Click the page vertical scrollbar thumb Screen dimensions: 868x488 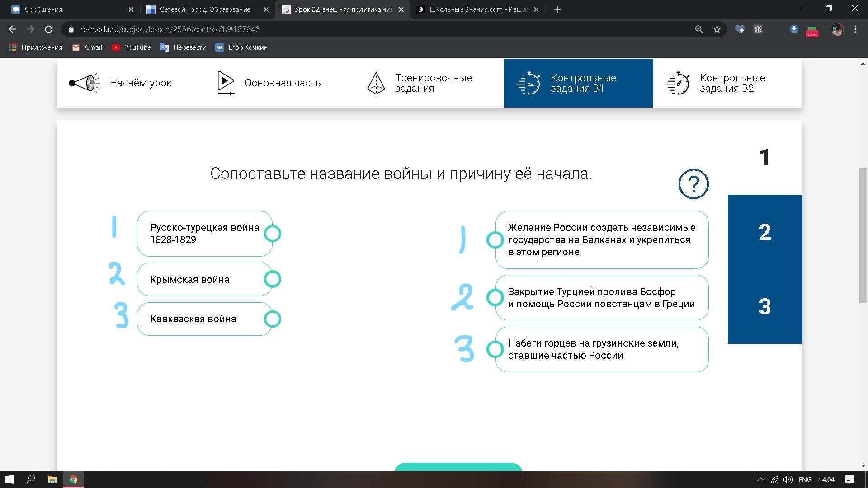[863, 235]
